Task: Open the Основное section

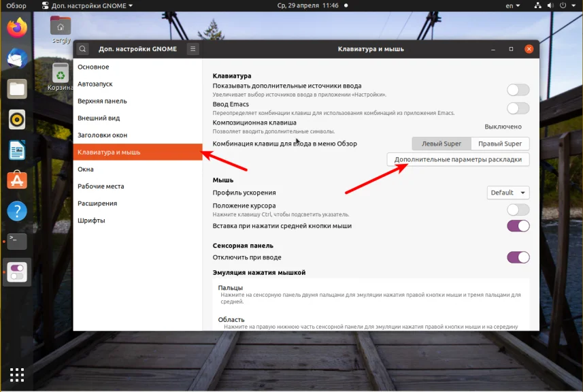Action: click(137, 67)
